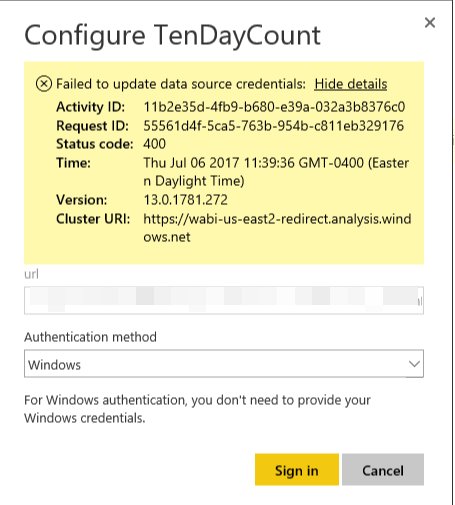Click the Status code value 400
The image size is (455, 505).
point(154,144)
